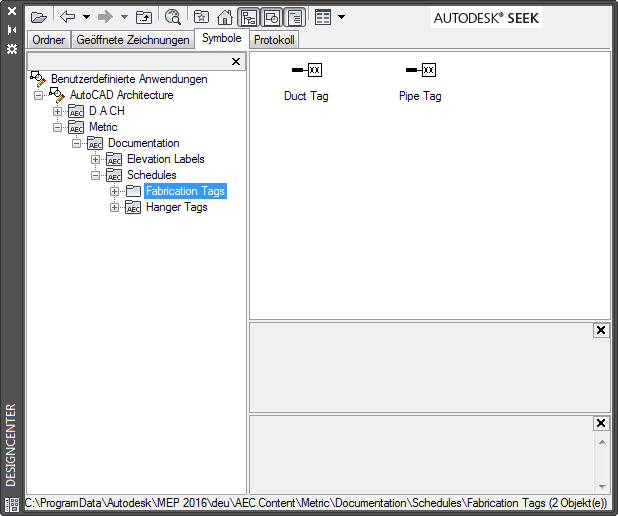
Task: Open the Autodesk Seek link
Action: click(486, 18)
